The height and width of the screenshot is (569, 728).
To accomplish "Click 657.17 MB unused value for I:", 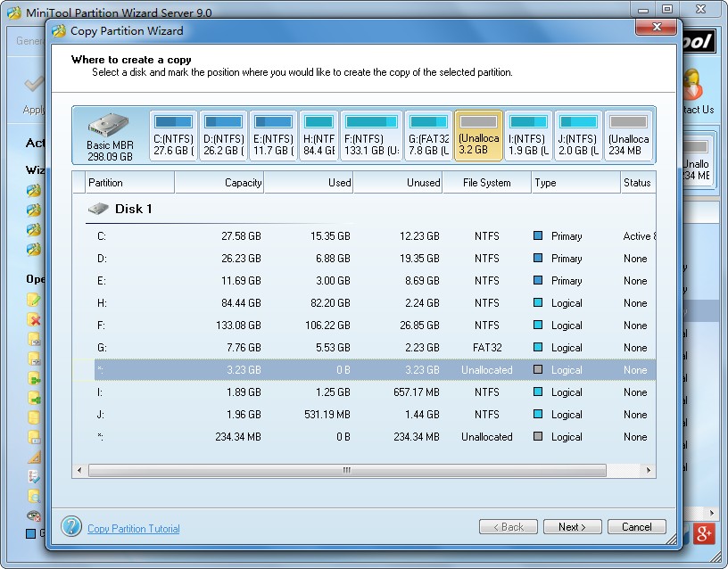I will pos(417,392).
